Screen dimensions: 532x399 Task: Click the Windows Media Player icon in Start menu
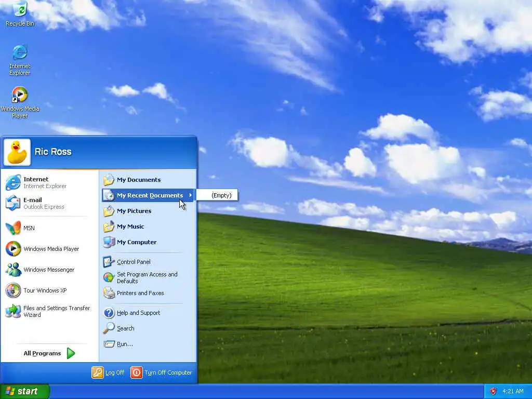point(13,249)
